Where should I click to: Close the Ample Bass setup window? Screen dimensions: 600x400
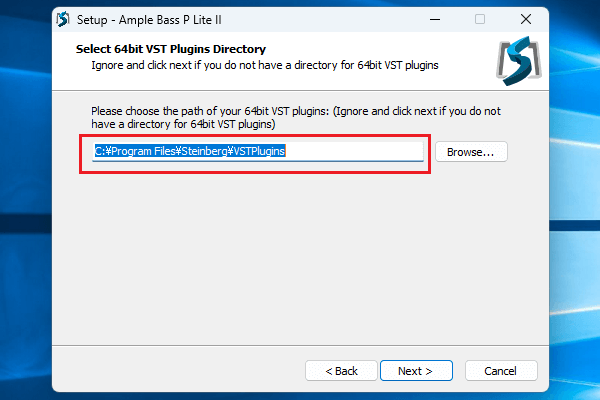click(525, 19)
